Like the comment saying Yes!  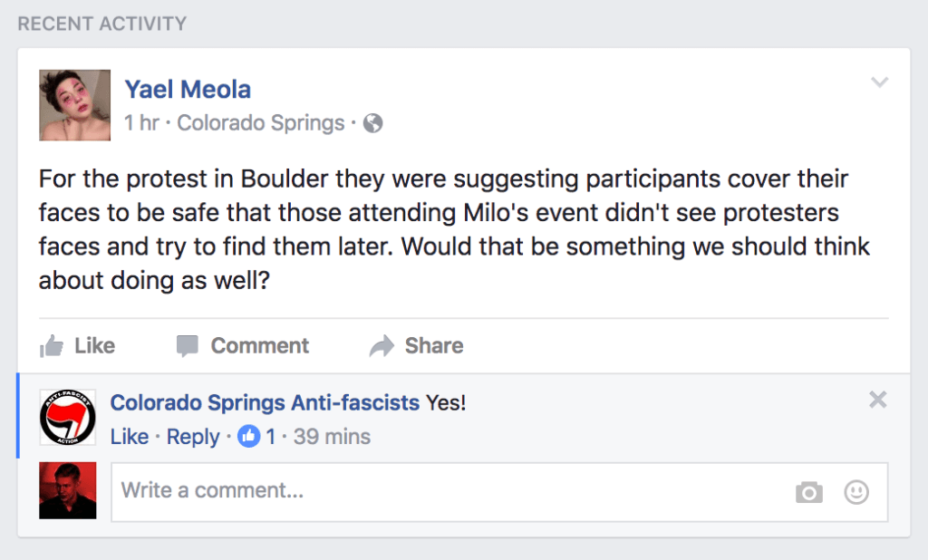130,437
